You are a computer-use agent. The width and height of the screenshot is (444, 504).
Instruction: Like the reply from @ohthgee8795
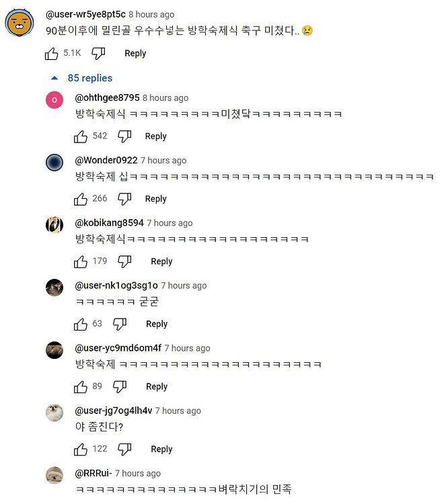tap(81, 136)
